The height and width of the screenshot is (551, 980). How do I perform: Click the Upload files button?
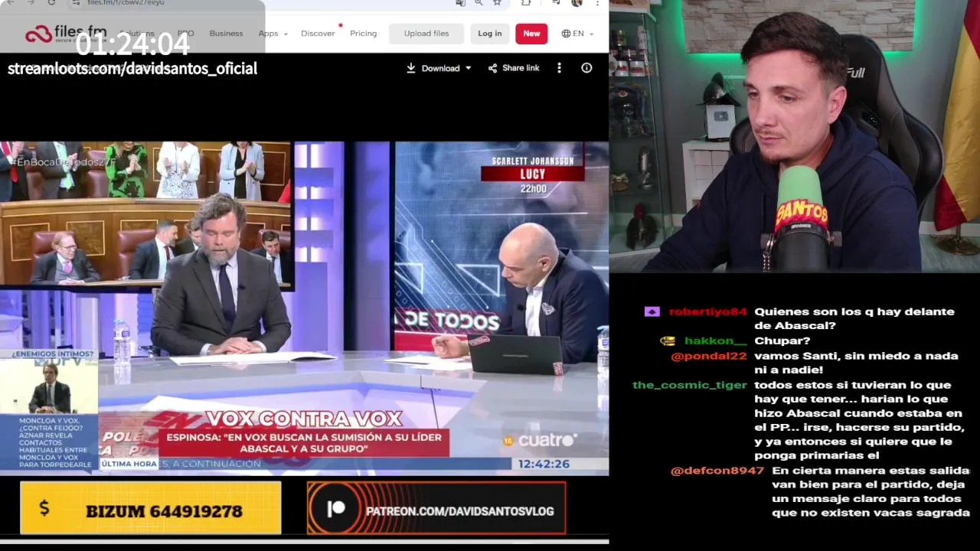click(x=426, y=34)
